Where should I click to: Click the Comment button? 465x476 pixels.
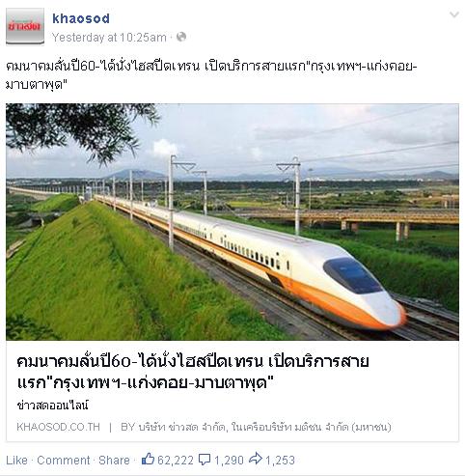tap(64, 460)
